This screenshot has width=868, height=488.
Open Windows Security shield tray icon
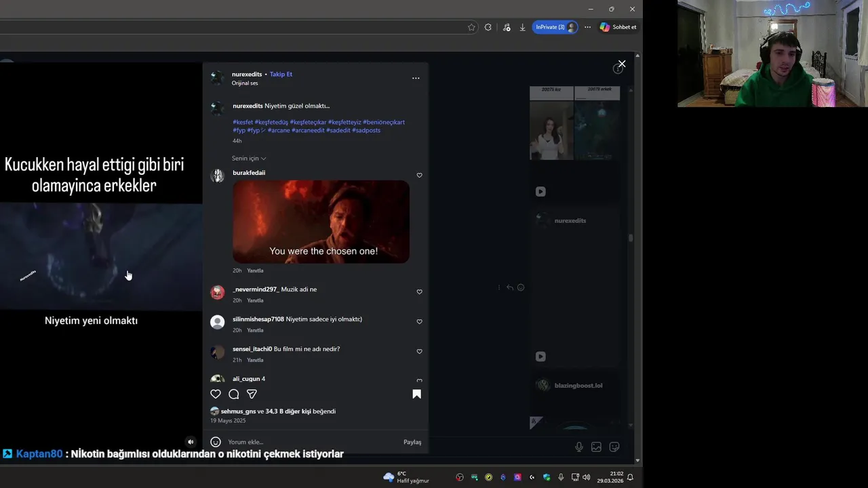point(547,477)
